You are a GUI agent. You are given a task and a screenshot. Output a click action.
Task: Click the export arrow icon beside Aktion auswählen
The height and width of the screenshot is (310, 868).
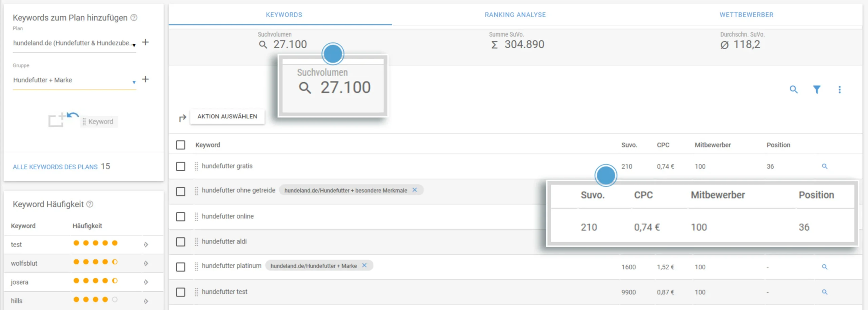(x=182, y=117)
